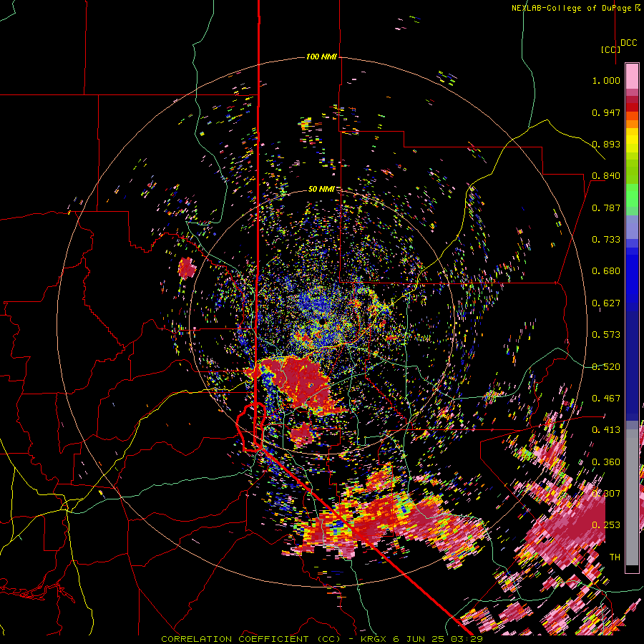Click the isolated crimson echo blob west of the 50 NMI ring
The image size is (644, 644).
coord(187,268)
